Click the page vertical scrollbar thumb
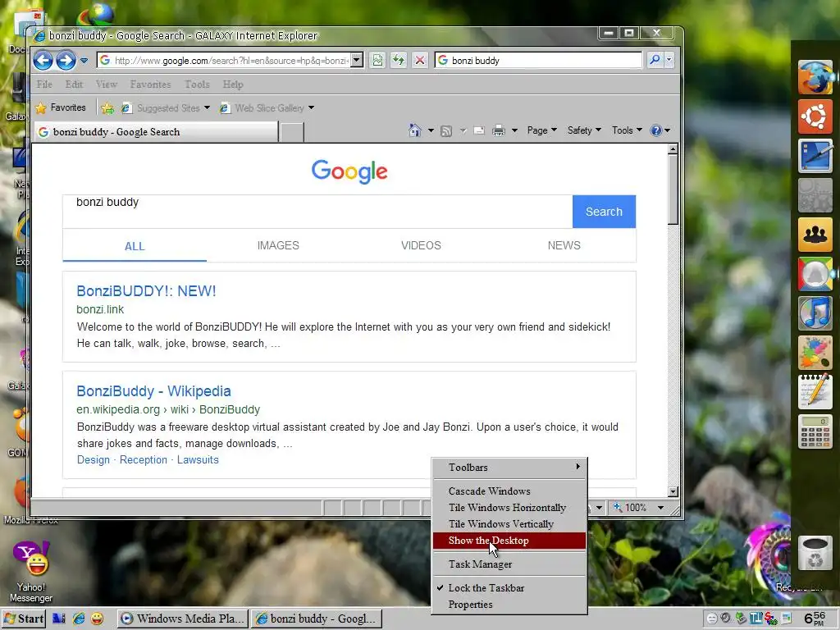The width and height of the screenshot is (840, 630). click(673, 190)
